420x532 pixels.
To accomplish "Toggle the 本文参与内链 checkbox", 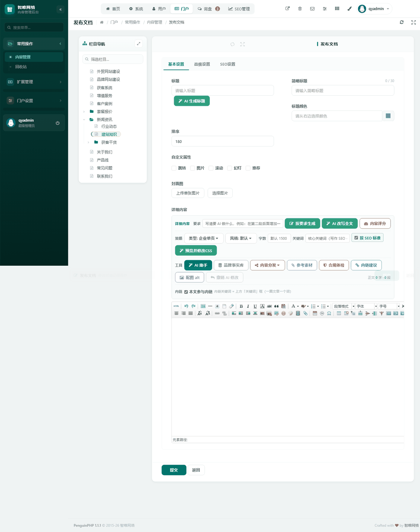I will point(186,292).
